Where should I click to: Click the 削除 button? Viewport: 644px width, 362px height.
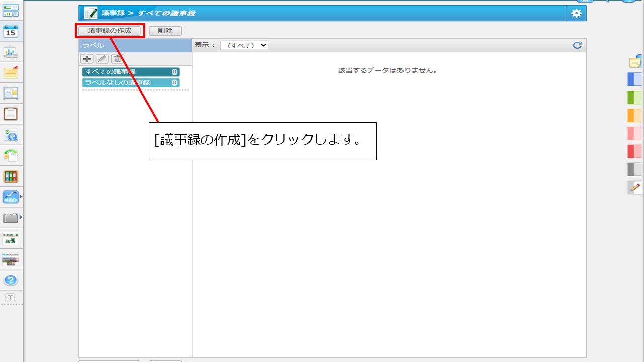click(x=165, y=31)
